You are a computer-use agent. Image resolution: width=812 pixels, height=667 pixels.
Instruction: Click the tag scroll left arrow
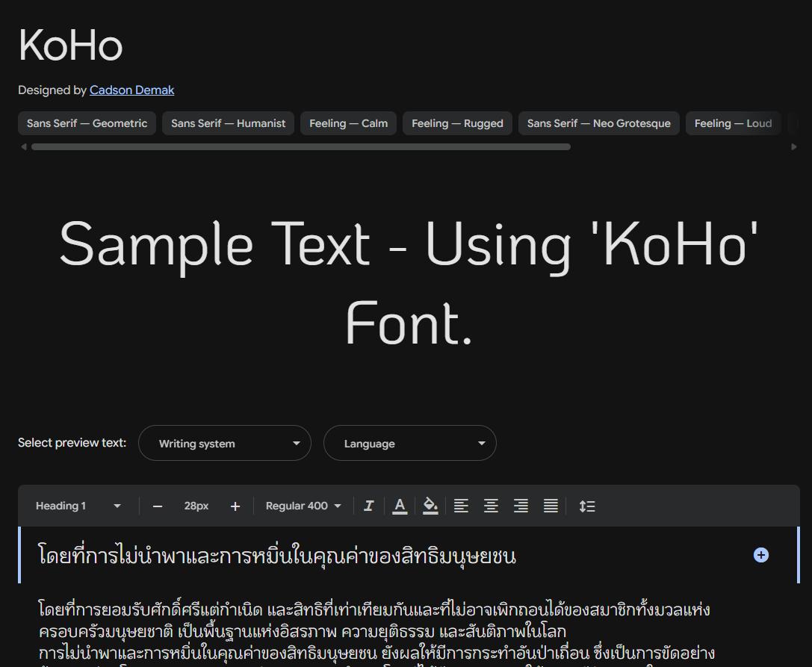23,147
